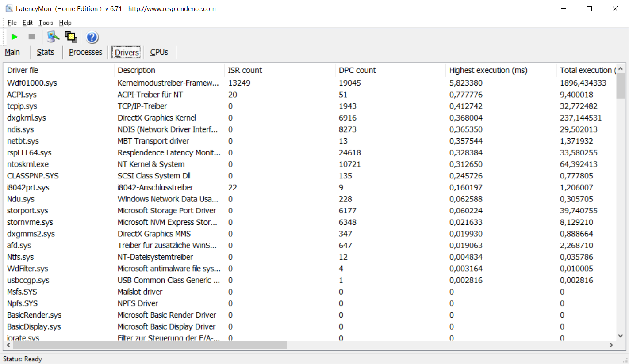Viewport: 629px width, 364px height.
Task: Sort by Highest execution (ms) column header
Action: 488,70
